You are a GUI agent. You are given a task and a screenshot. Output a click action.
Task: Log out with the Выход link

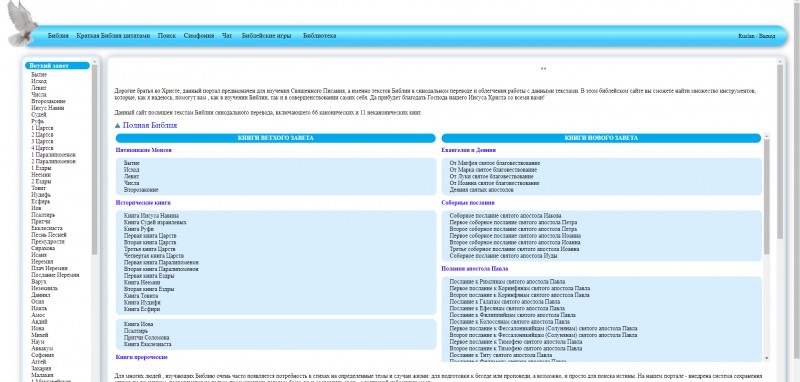[767, 36]
